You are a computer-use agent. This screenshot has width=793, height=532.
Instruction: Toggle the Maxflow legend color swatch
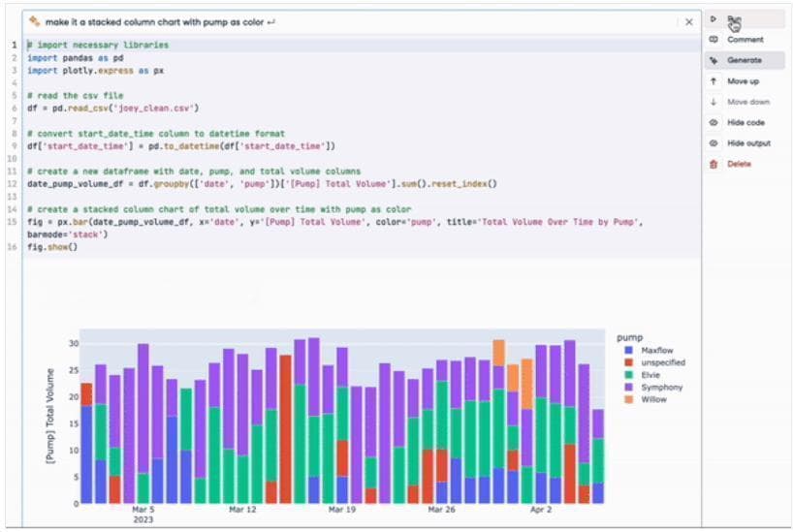coord(628,350)
